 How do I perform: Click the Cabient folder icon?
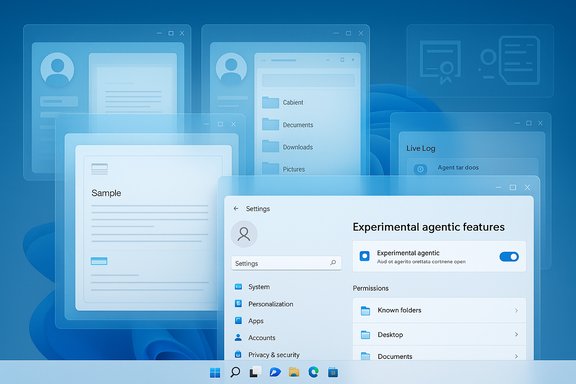(x=270, y=102)
